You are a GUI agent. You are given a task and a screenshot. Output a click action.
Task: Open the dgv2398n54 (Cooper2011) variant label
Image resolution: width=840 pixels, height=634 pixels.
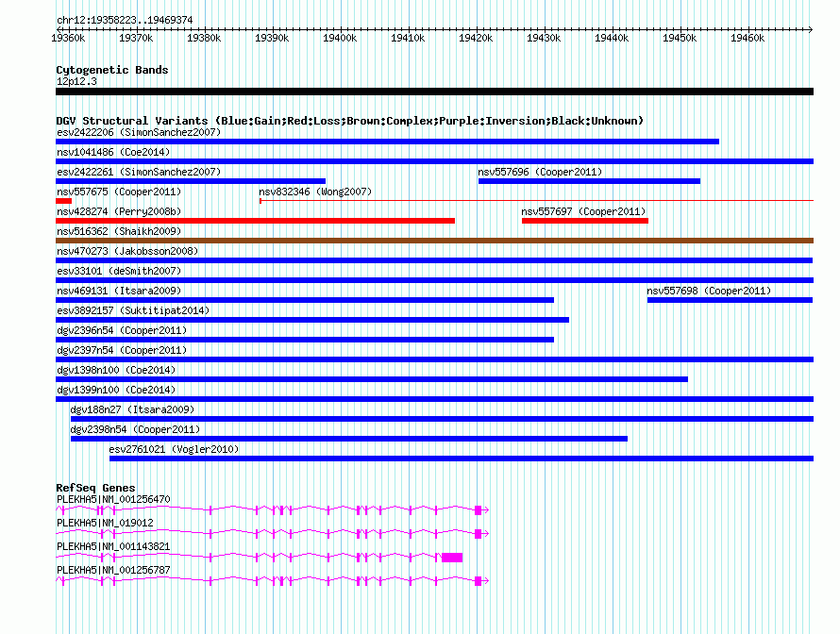point(135,429)
